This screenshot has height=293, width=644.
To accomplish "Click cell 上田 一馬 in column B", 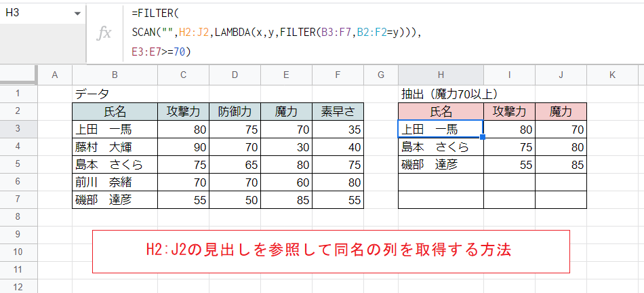I will coord(115,130).
